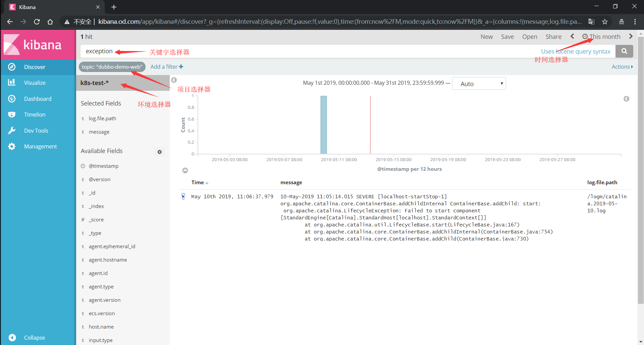Open the browser three-dot menu

pyautogui.click(x=635, y=21)
